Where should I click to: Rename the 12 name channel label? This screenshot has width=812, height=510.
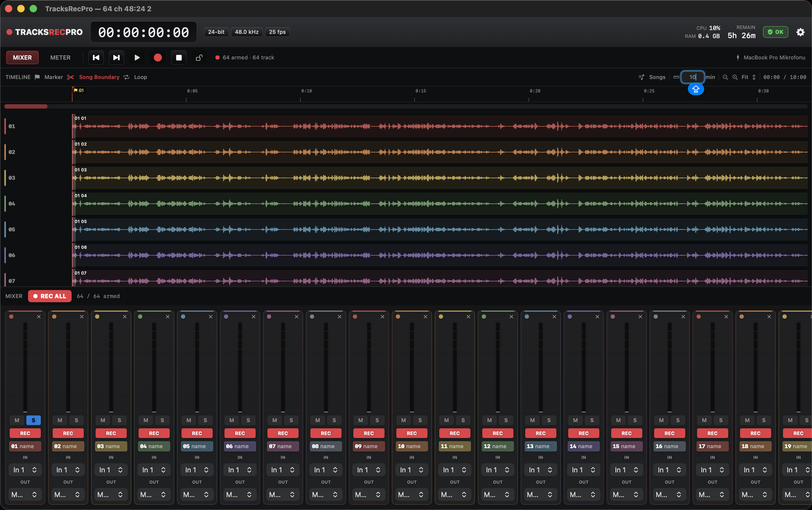pos(498,447)
